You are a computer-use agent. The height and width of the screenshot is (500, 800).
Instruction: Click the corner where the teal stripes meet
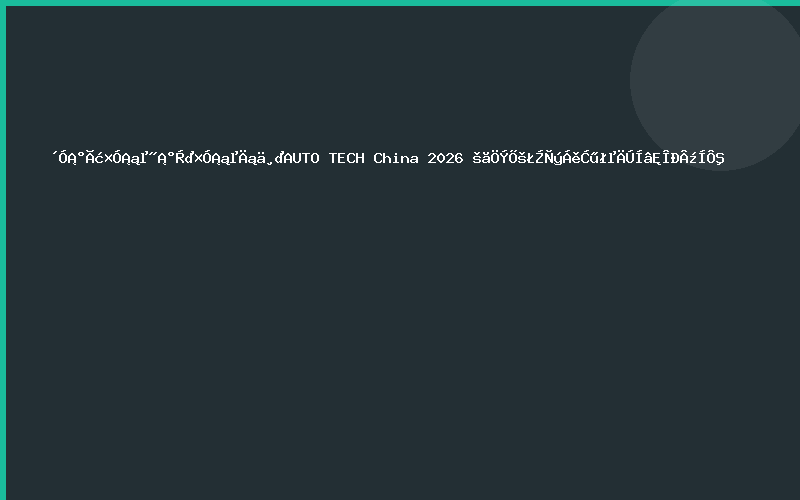tap(3, 3)
